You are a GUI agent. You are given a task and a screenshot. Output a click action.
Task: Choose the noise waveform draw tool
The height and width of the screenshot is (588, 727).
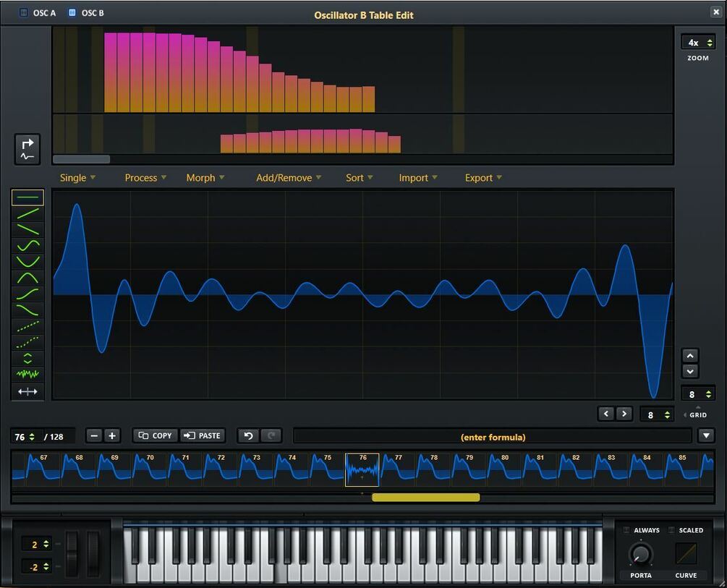pyautogui.click(x=27, y=374)
